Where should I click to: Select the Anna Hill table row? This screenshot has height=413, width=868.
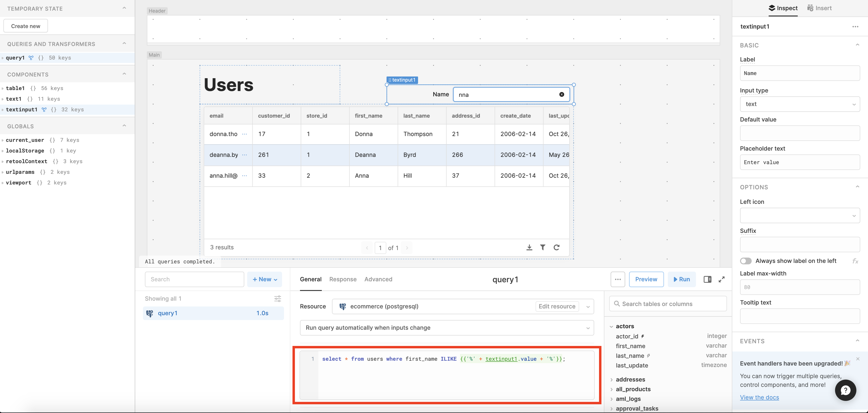click(x=387, y=176)
